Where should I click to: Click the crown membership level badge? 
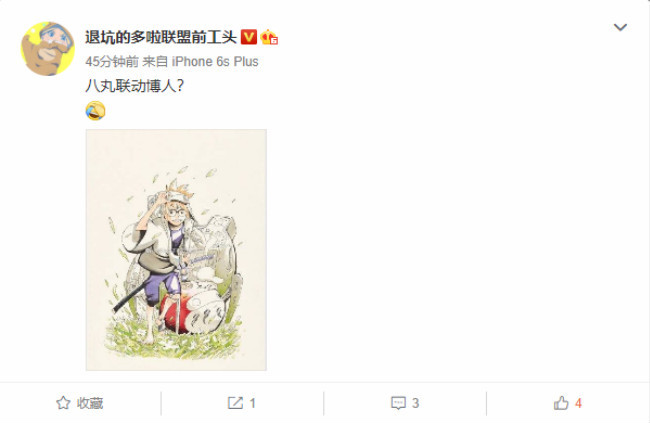pyautogui.click(x=269, y=37)
